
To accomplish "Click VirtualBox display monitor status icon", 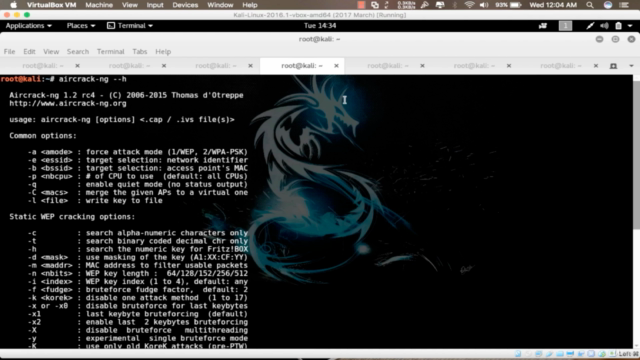I will 570,354.
